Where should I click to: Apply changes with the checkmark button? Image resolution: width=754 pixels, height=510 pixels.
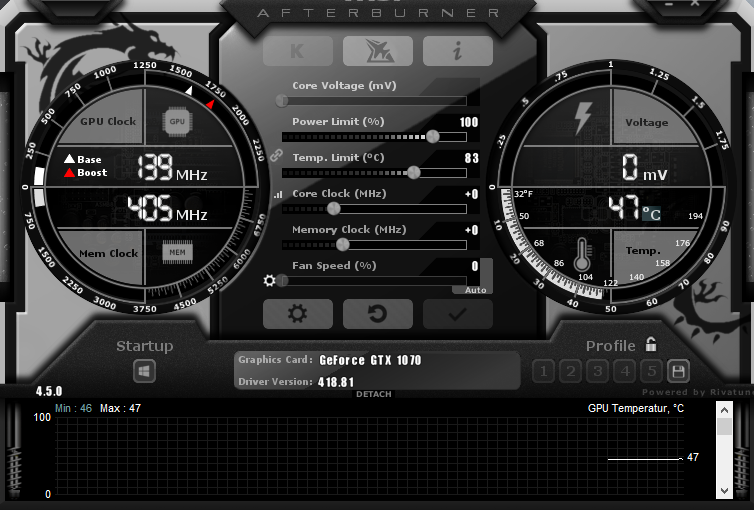(457, 314)
